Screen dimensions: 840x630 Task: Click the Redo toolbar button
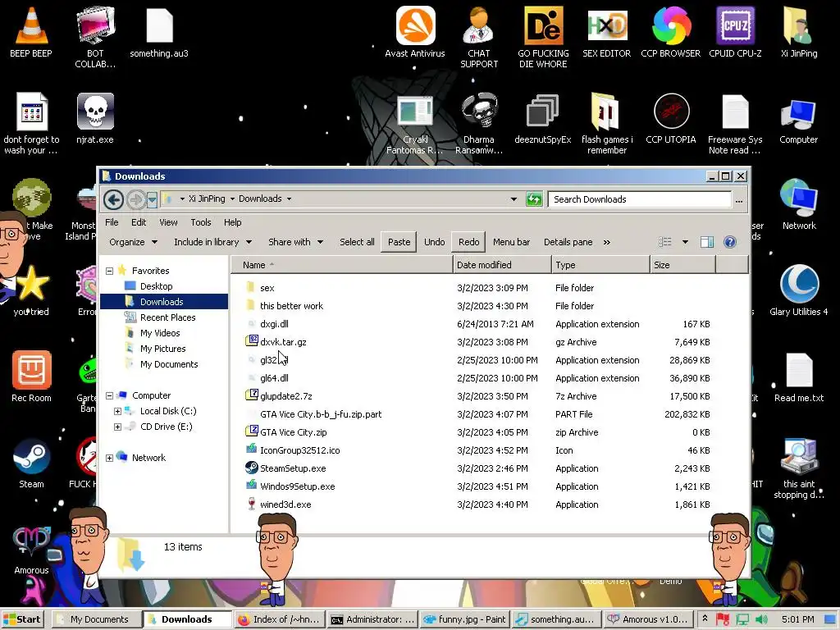[x=468, y=242]
